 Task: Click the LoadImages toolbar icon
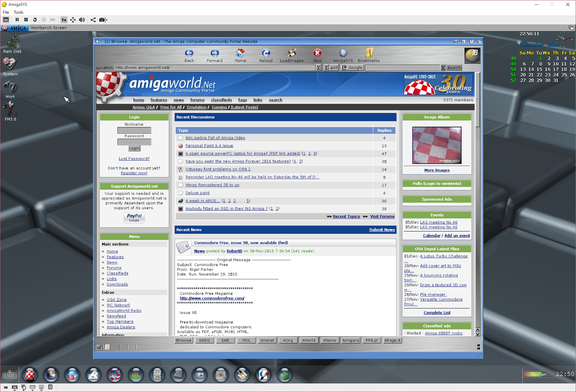tap(292, 55)
